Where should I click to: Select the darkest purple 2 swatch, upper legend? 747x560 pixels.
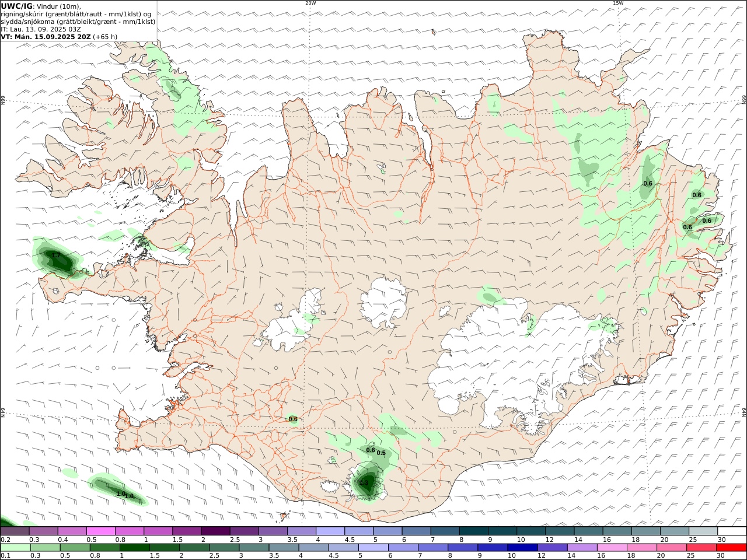coord(215,531)
